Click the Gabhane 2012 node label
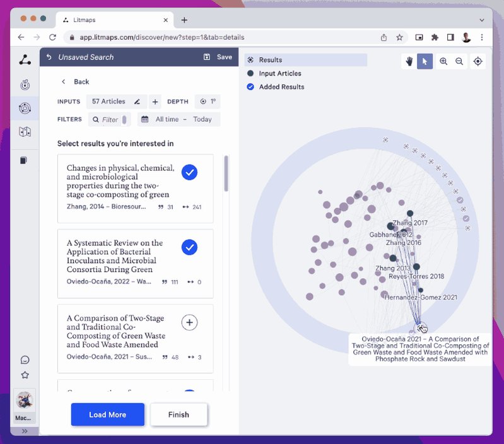Image resolution: width=504 pixels, height=444 pixels. pos(390,235)
